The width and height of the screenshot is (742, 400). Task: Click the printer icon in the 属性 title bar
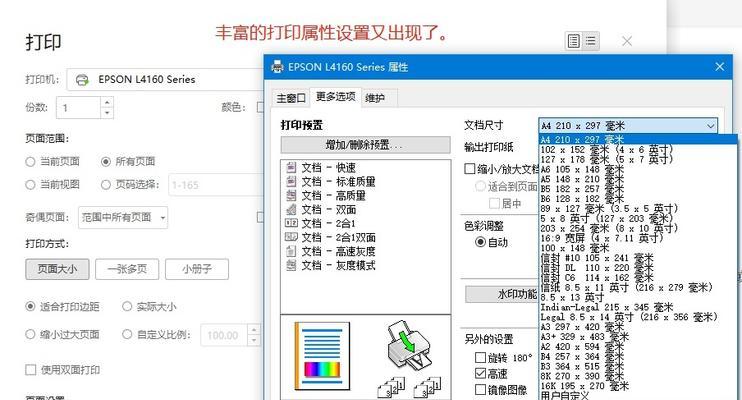[x=277, y=67]
